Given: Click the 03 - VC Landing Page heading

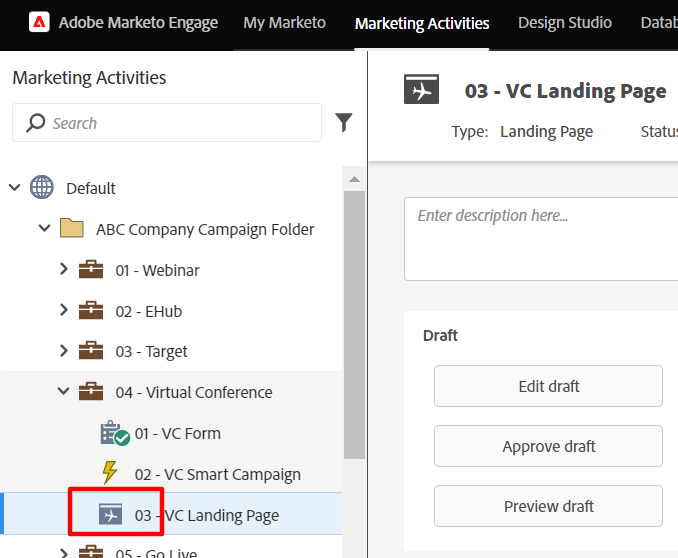Looking at the screenshot, I should [x=565, y=91].
